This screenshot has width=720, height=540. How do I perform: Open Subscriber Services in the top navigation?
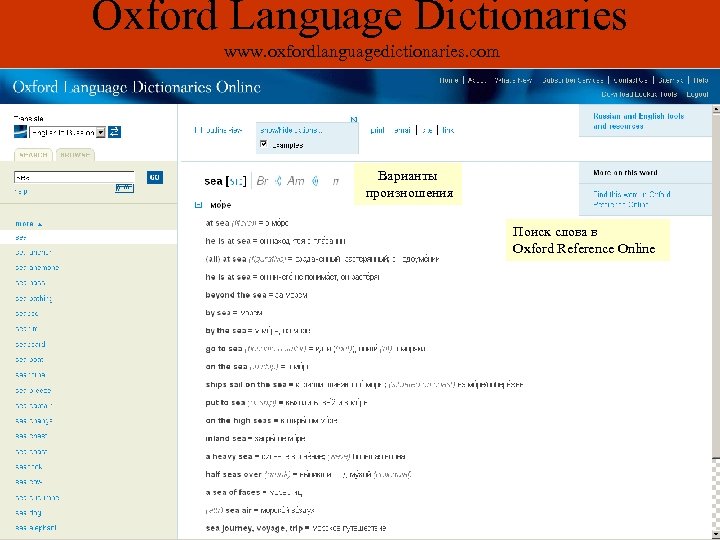click(572, 80)
